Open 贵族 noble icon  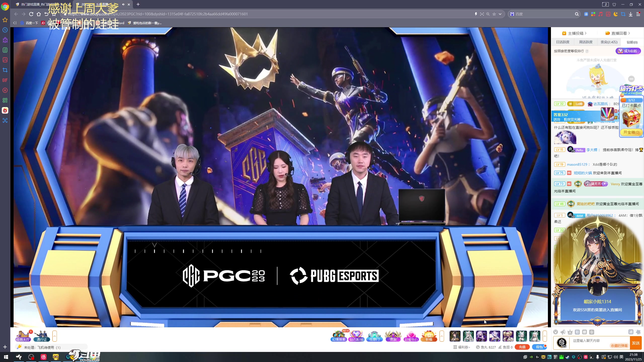coord(393,336)
